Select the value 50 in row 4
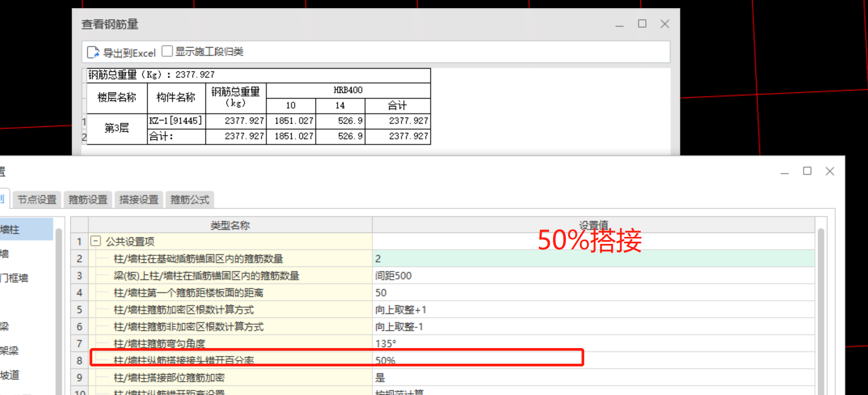This screenshot has height=395, width=868. click(x=593, y=292)
